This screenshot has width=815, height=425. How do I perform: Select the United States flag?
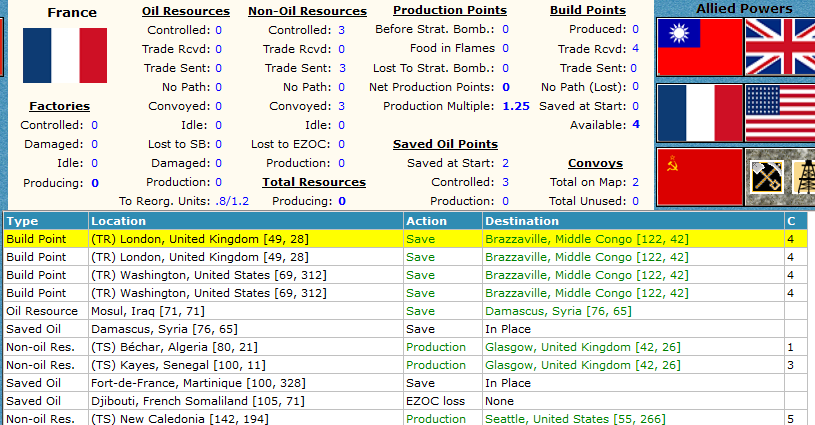coord(780,113)
